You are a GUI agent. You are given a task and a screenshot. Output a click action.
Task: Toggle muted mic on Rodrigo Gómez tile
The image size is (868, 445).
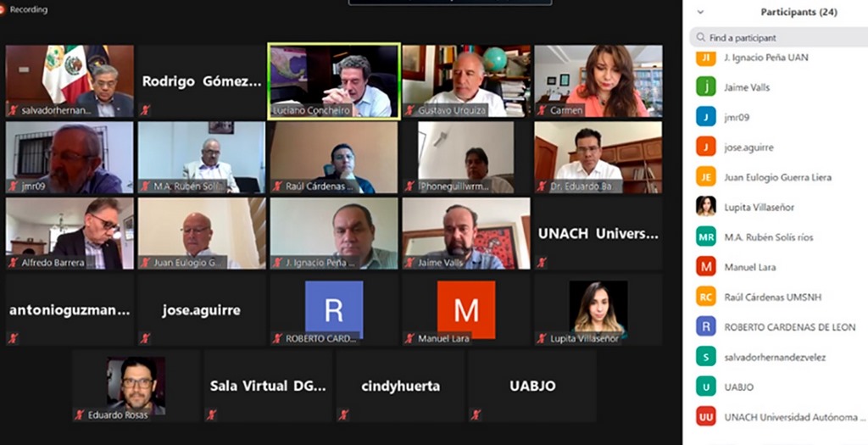(145, 110)
